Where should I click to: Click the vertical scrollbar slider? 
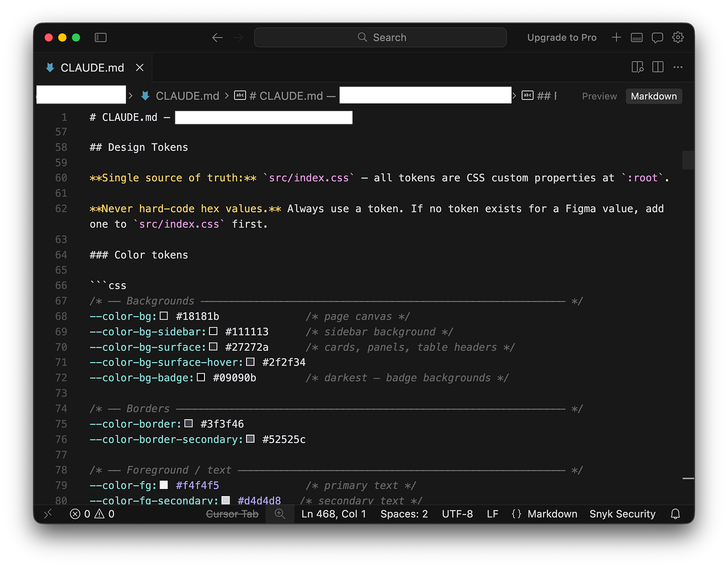pos(688,160)
